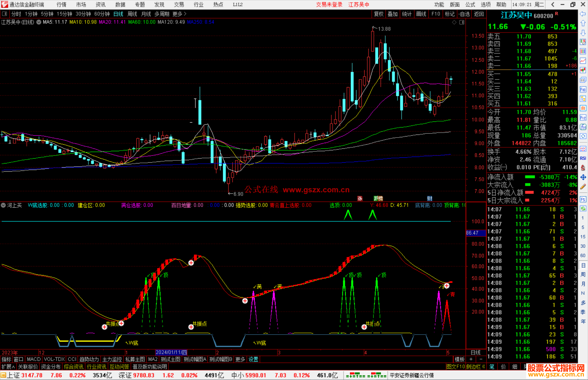Open the 行情 menu

point(61,5)
